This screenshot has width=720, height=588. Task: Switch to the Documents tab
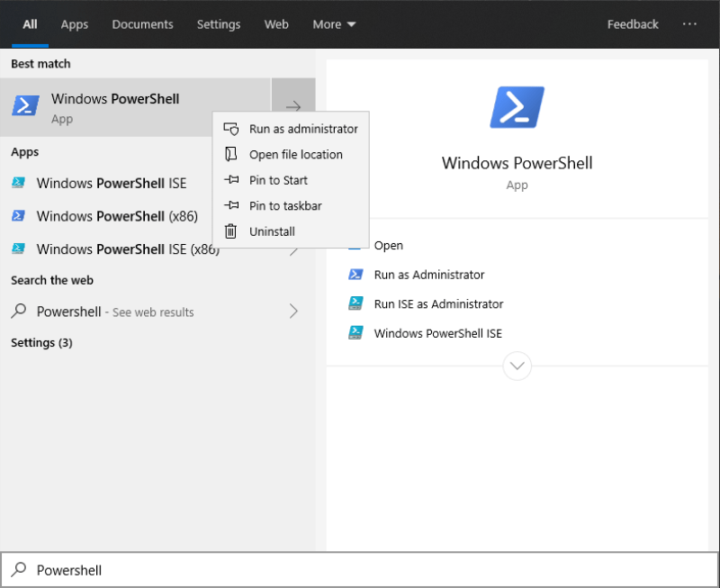click(142, 24)
